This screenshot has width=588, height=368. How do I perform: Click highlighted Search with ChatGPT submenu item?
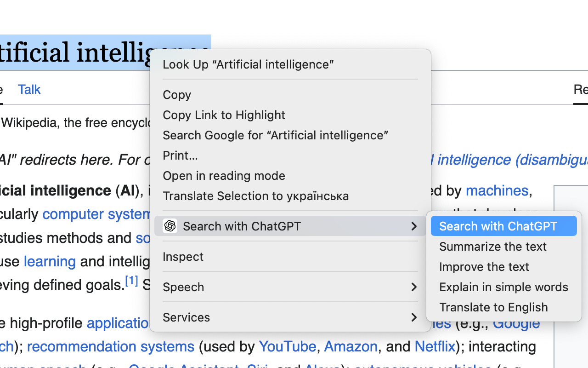tap(504, 226)
